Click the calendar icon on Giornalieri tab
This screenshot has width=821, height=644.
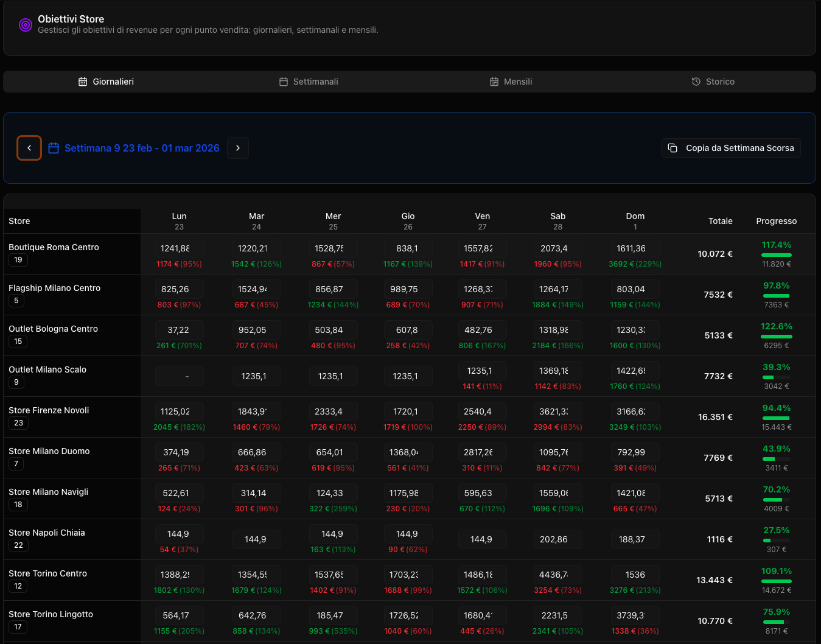83,82
